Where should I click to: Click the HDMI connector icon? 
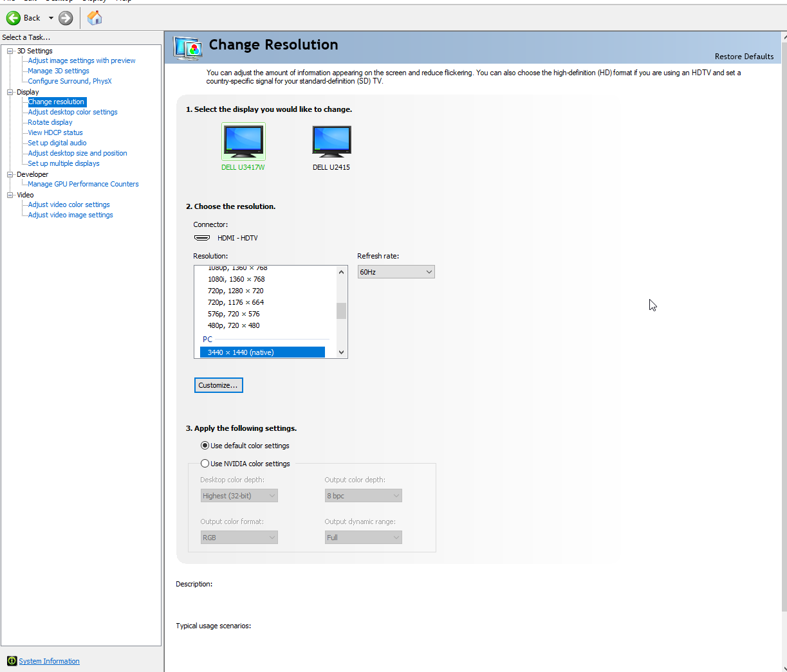click(202, 238)
